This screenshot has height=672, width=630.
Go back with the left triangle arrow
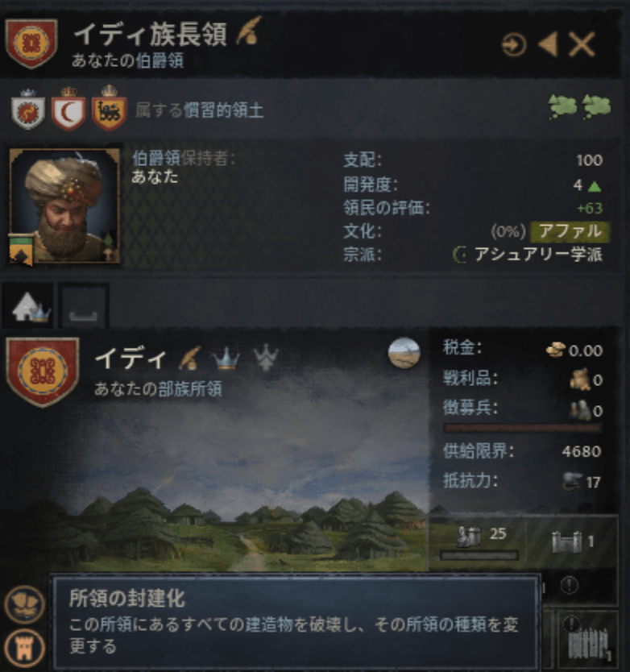click(548, 44)
